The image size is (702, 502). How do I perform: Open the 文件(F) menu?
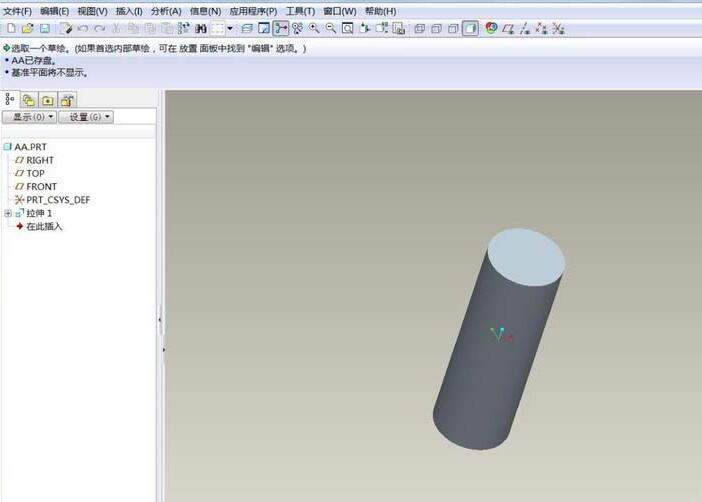(x=17, y=11)
